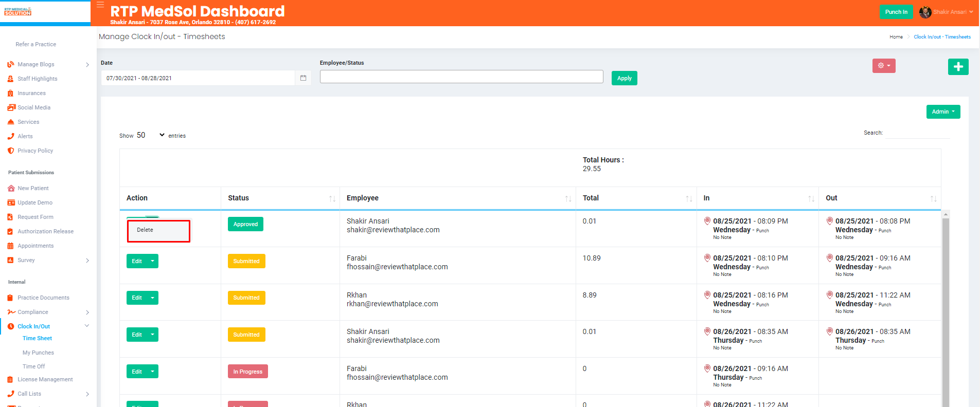Collapse the Clock In/Out submenu chevron
The height and width of the screenshot is (407, 980).
tap(87, 326)
